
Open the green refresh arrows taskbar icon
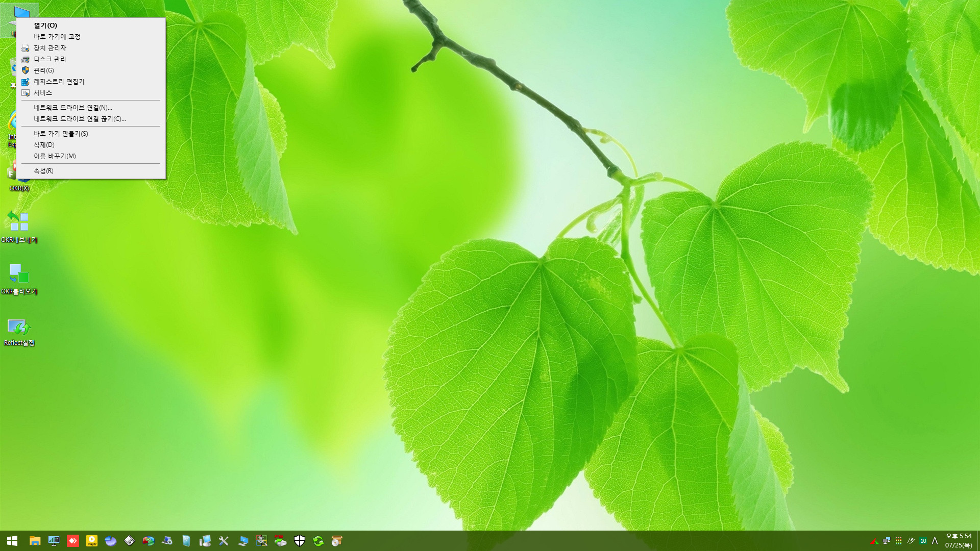tap(318, 541)
